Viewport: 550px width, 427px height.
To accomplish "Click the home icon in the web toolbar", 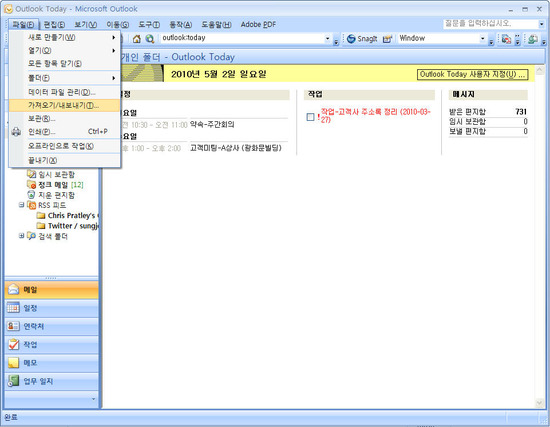I will 137,39.
